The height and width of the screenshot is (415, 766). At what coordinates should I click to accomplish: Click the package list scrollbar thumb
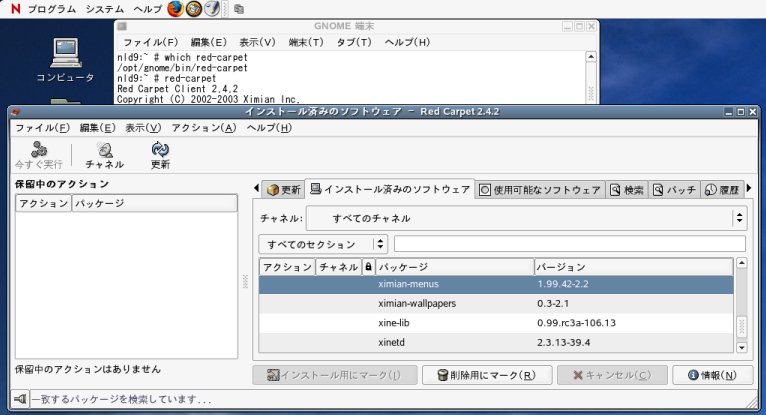(742, 327)
